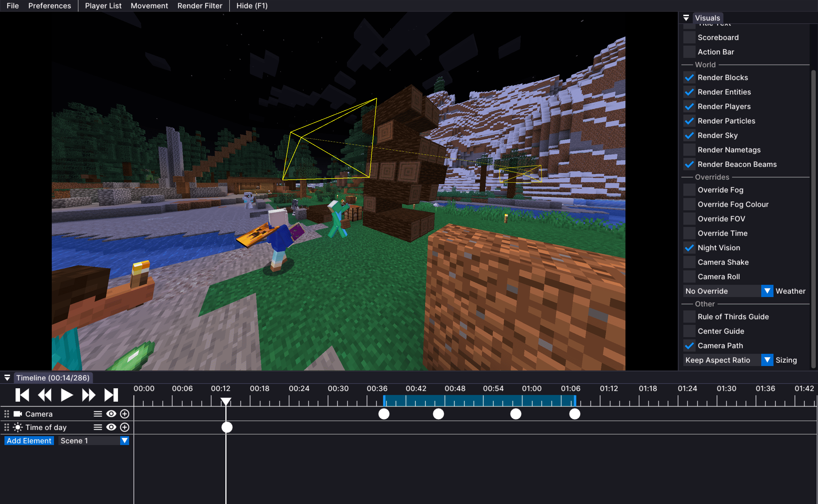Click the timeline playhead cursor handle
This screenshot has width=818, height=504.
(226, 401)
